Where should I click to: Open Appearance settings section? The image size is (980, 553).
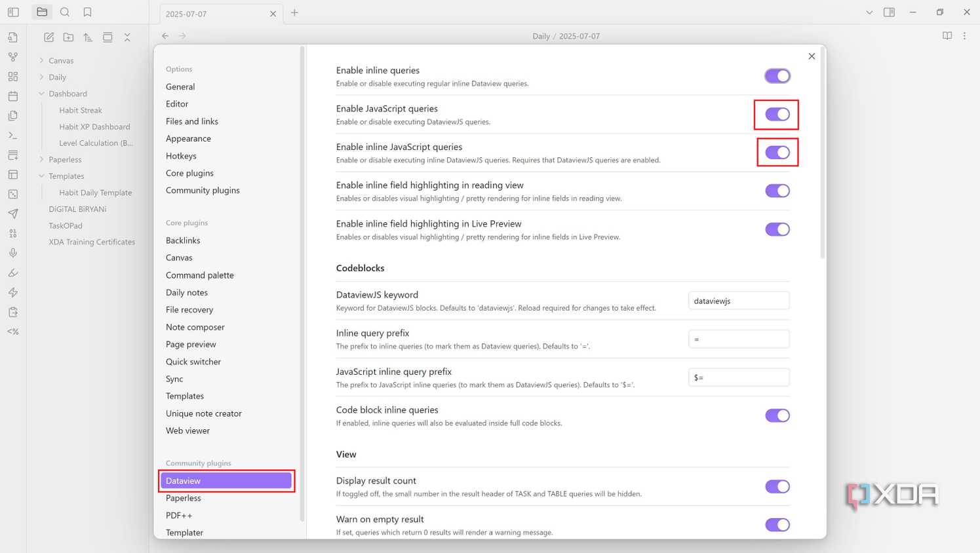pos(188,138)
